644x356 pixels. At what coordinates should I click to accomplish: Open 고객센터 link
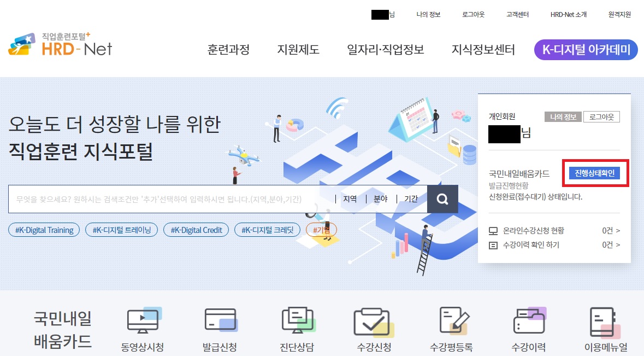point(517,14)
